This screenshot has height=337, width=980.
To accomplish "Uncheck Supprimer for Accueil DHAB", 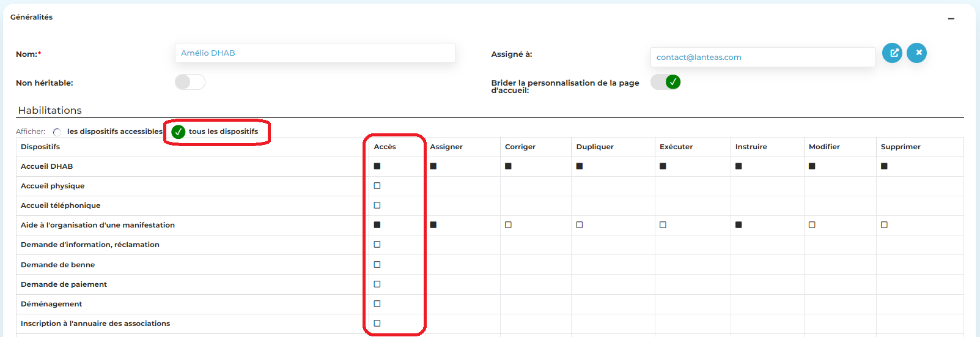I will (884, 166).
